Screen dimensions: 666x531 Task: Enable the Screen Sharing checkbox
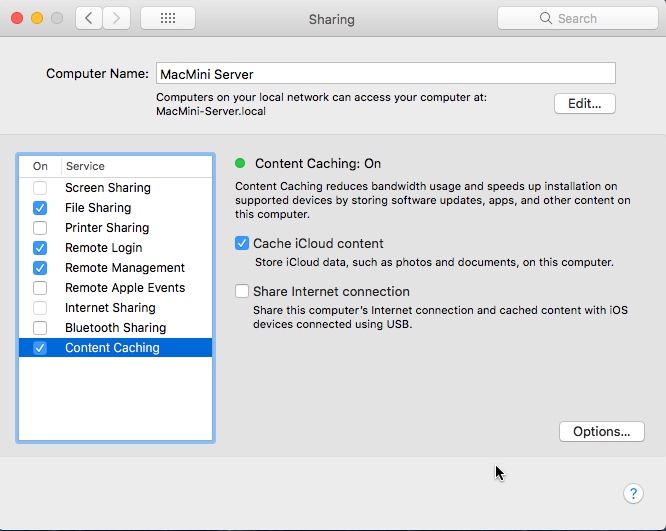tap(40, 188)
